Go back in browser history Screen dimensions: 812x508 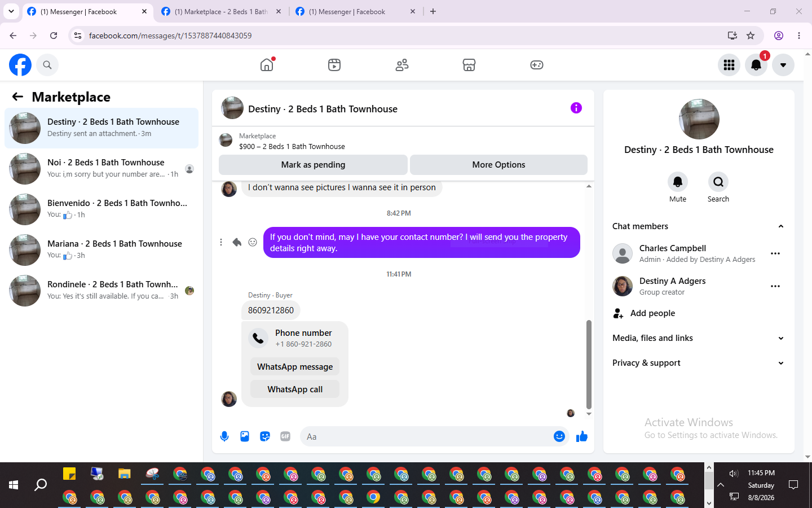click(x=13, y=36)
